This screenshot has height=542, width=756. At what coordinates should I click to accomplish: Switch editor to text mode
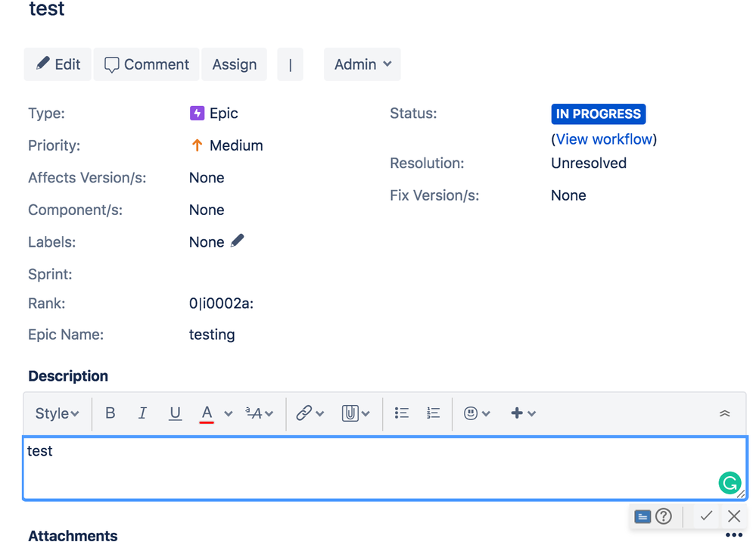[642, 516]
